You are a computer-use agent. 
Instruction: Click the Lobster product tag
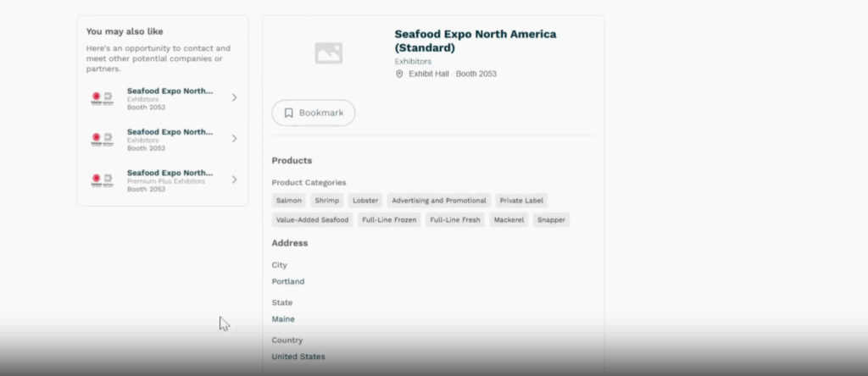click(x=365, y=201)
